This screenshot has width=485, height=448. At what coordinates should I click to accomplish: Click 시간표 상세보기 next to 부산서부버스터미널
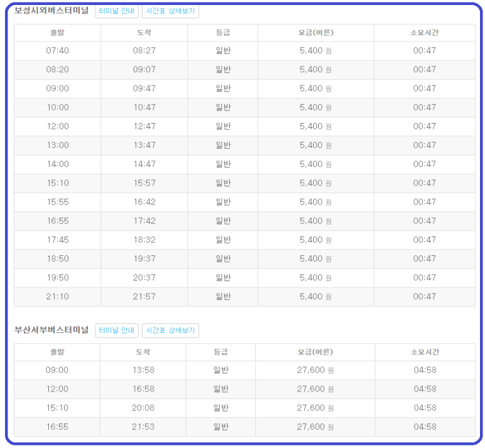(171, 330)
